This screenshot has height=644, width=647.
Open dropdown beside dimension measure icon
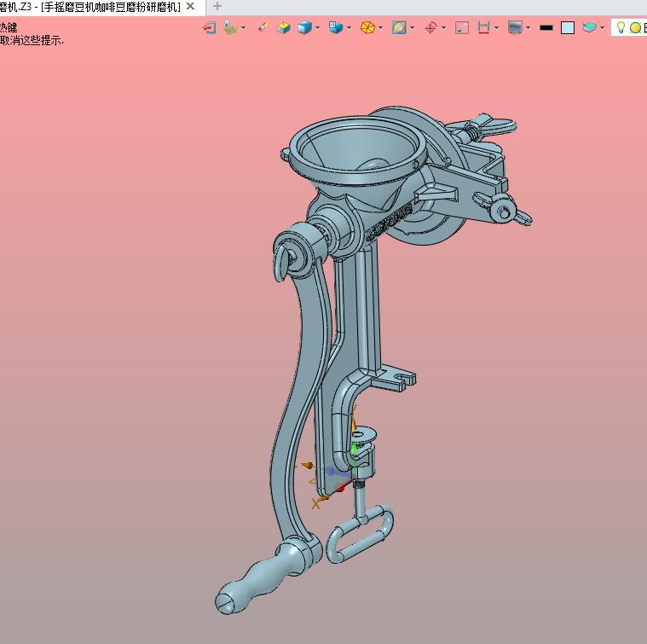496,28
